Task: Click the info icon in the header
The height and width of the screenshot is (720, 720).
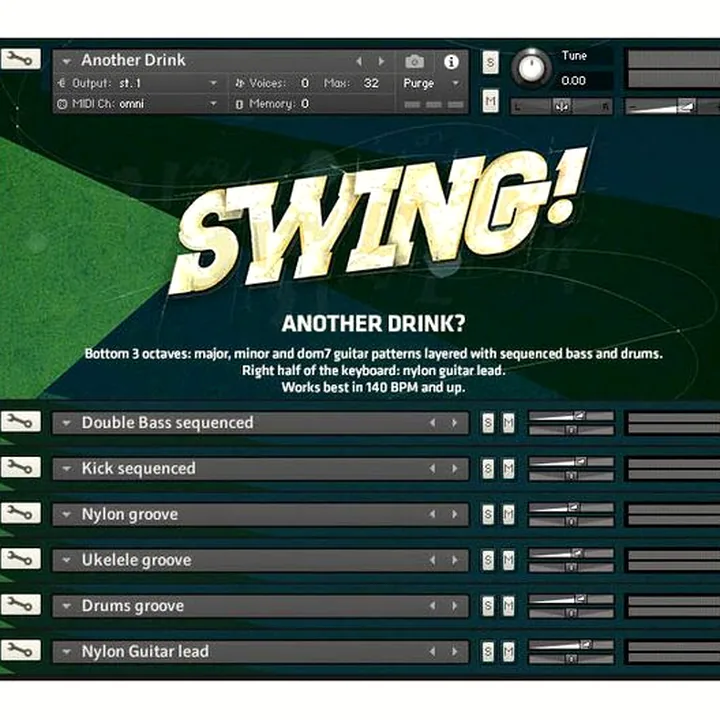Action: 451,62
